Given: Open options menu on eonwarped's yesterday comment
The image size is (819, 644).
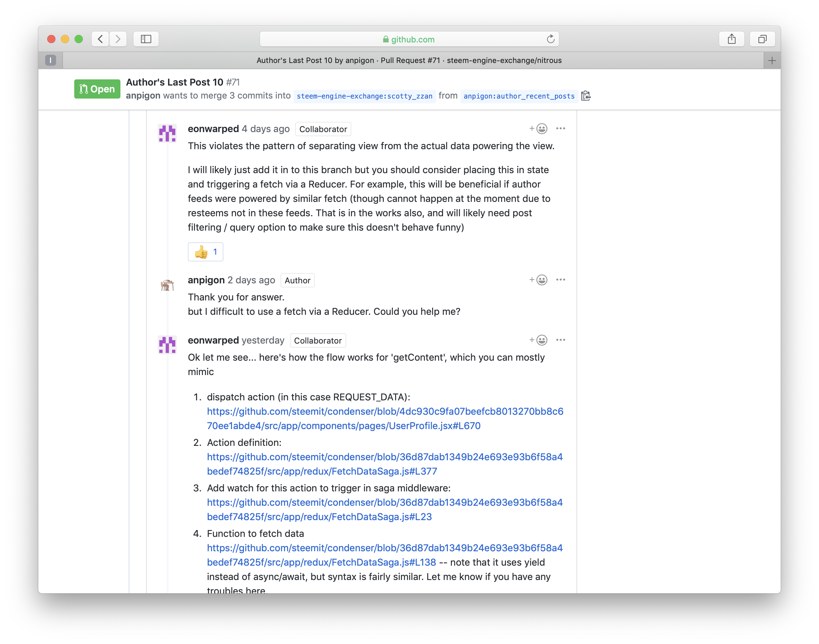Looking at the screenshot, I should pyautogui.click(x=560, y=340).
